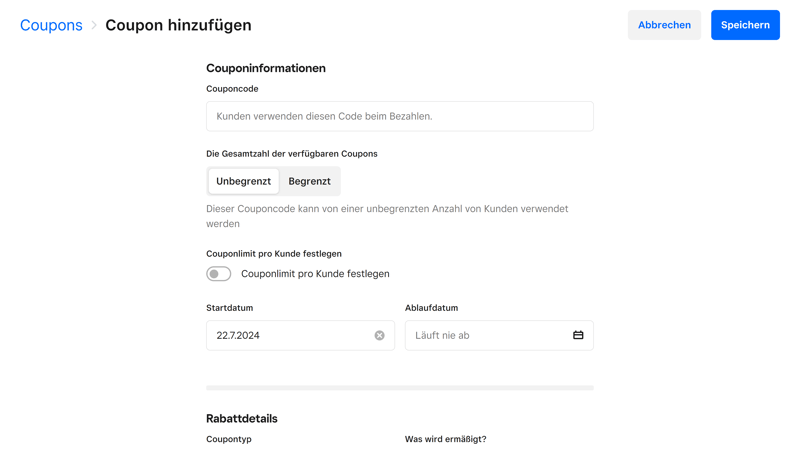This screenshot has width=800, height=450.
Task: Click the 'Was wird ermäßigt?' label
Action: point(445,439)
